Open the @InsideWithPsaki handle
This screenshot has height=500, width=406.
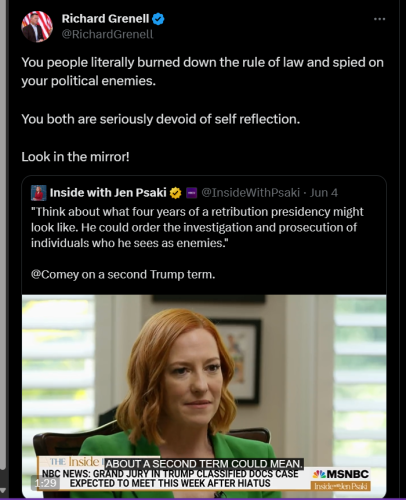coord(251,193)
